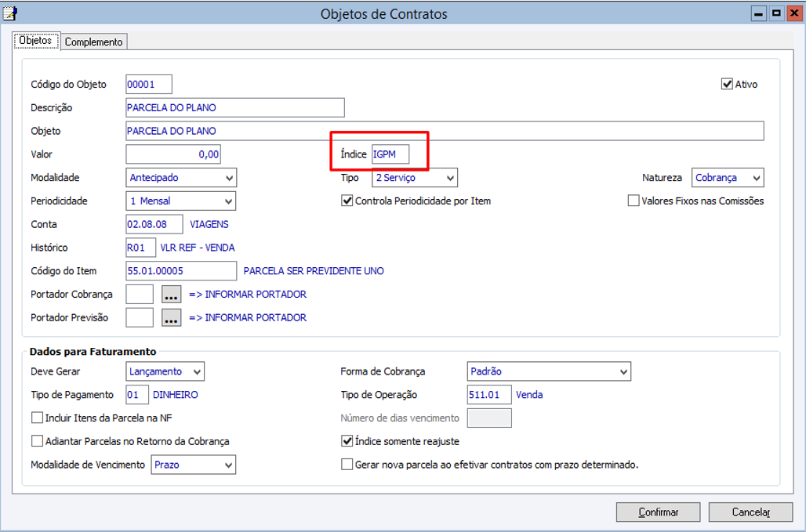This screenshot has height=532, width=806.
Task: Uncheck the Ativo checkbox
Action: tap(727, 84)
